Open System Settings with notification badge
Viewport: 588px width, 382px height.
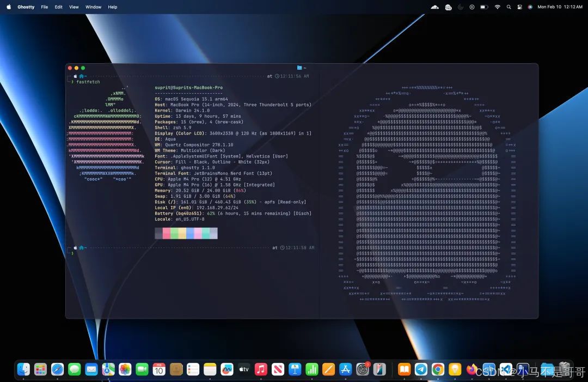[x=363, y=369]
